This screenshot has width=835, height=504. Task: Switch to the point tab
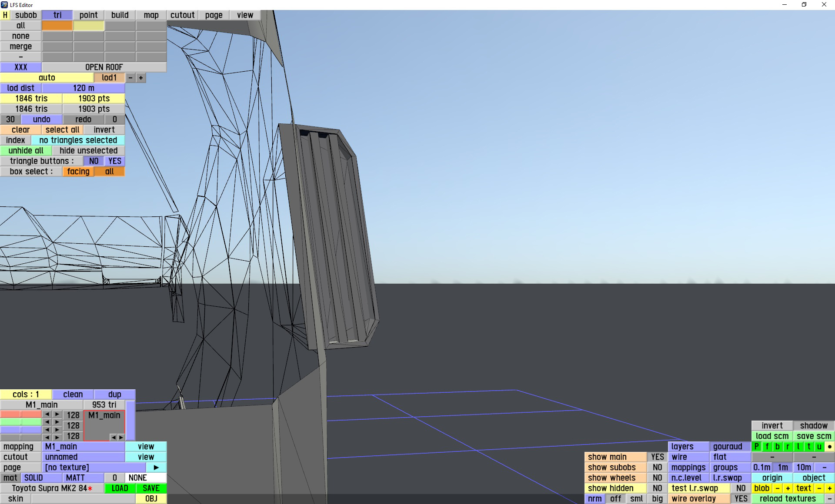click(x=88, y=15)
